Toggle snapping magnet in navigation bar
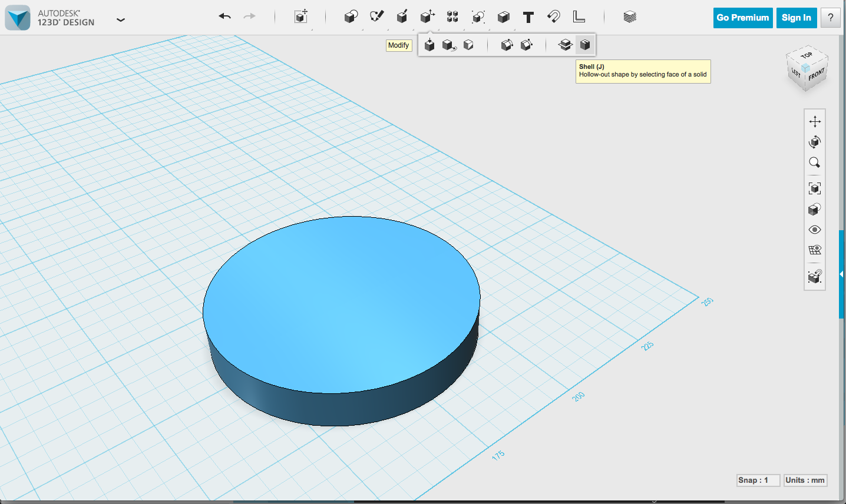Viewport: 846px width, 504px height. pyautogui.click(x=815, y=276)
